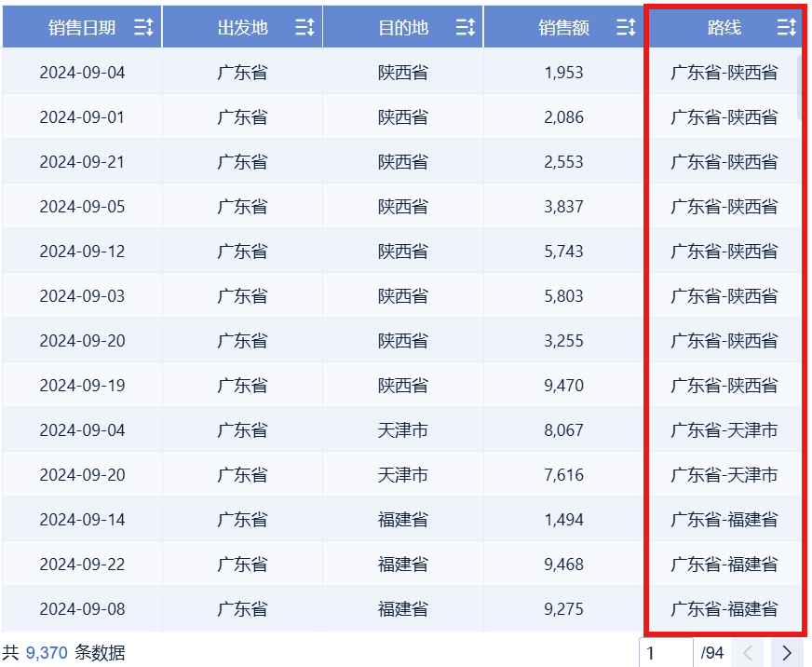Image resolution: width=812 pixels, height=667 pixels.
Task: Click 广东省-陕西省 route in the 5,743 row
Action: (x=724, y=252)
